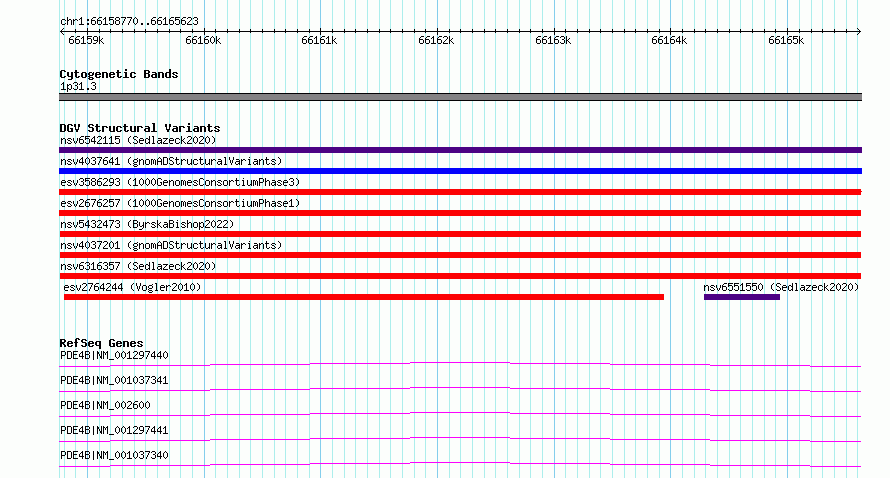Click the red bar under nsv5432473

pos(460,234)
